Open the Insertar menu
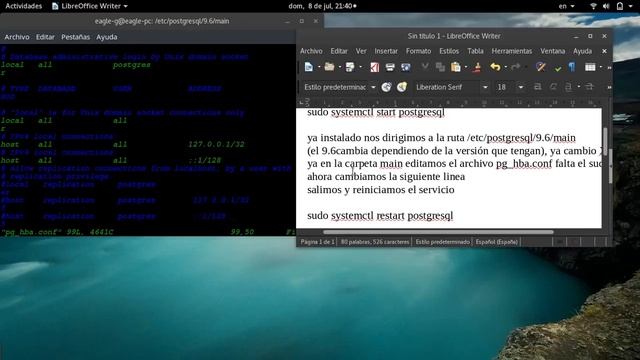This screenshot has height=360, width=640. click(x=386, y=51)
